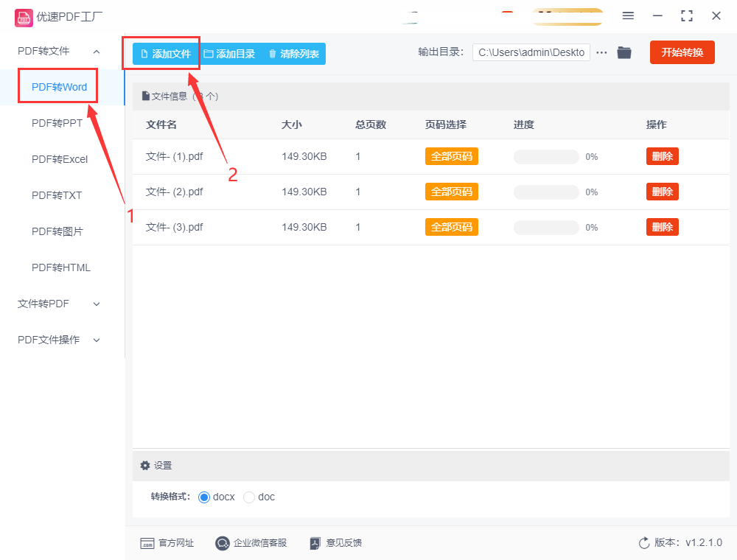Choose page range 全部页码 for 文件- (3).pdf
The width and height of the screenshot is (737, 560).
tap(452, 227)
